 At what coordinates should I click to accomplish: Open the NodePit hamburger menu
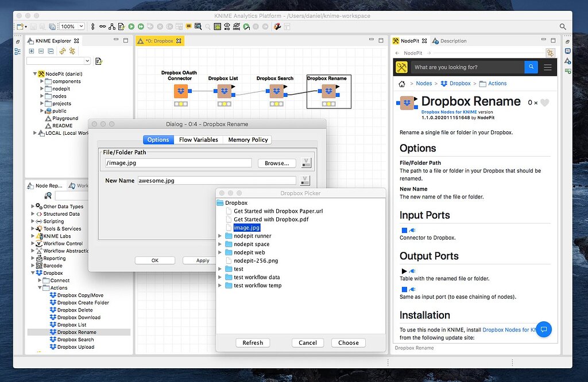[x=547, y=68]
